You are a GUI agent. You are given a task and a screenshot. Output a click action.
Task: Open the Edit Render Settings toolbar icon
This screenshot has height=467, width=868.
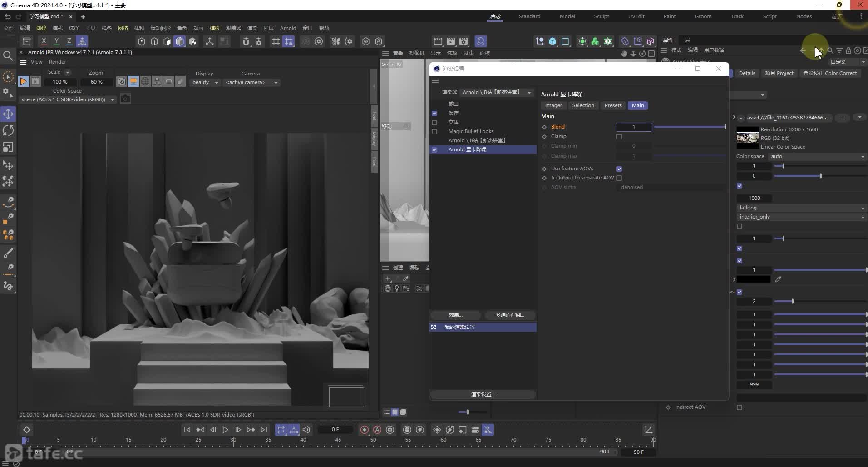click(464, 41)
